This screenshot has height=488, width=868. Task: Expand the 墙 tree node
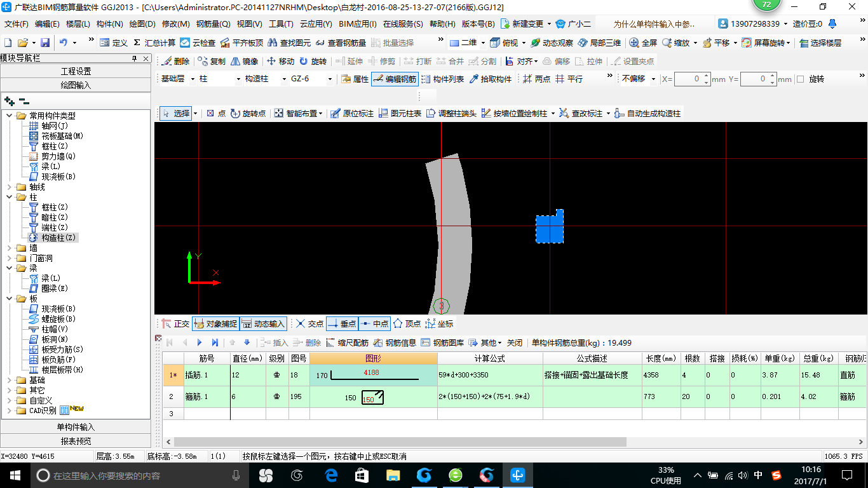pyautogui.click(x=10, y=248)
